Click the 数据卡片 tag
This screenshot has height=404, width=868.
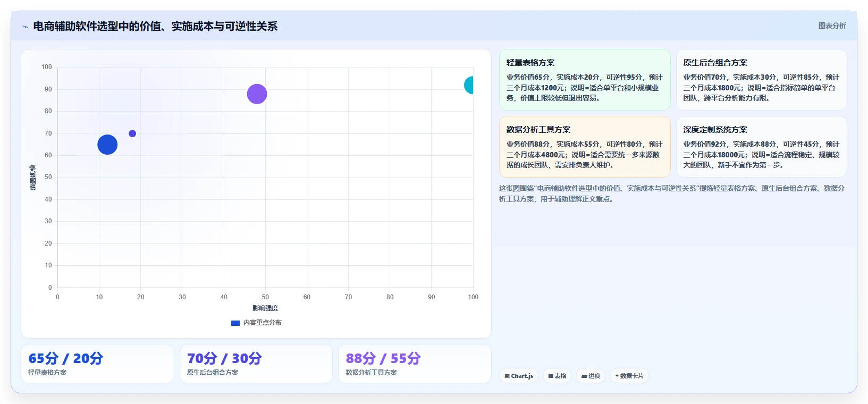point(629,376)
